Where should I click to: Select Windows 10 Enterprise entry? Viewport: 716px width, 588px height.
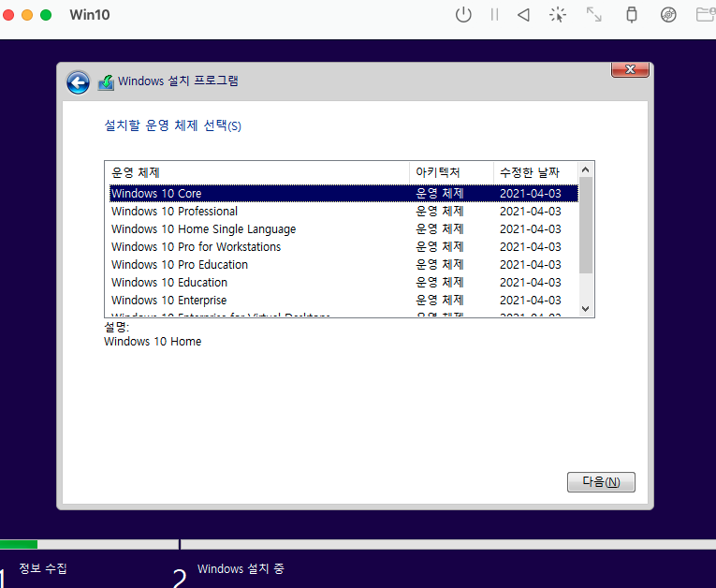(343, 301)
